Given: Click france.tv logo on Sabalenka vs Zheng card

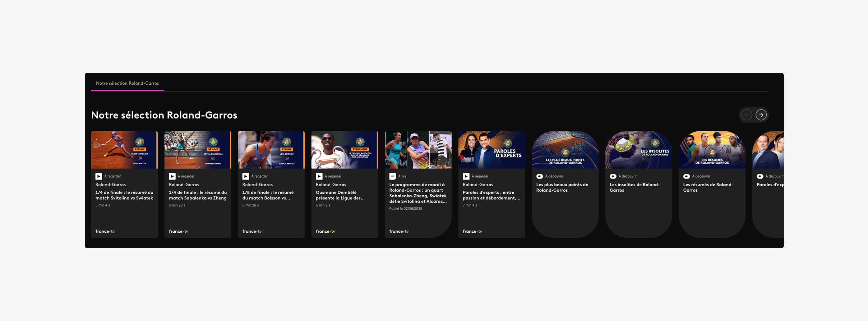Looking at the screenshot, I should pos(178,231).
